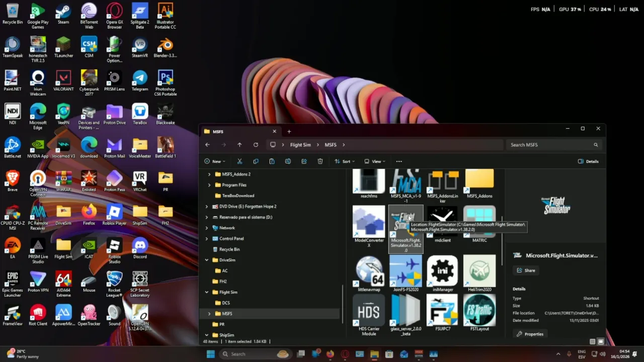This screenshot has width=644, height=362.
Task: Go up one folder level
Action: coord(239,145)
